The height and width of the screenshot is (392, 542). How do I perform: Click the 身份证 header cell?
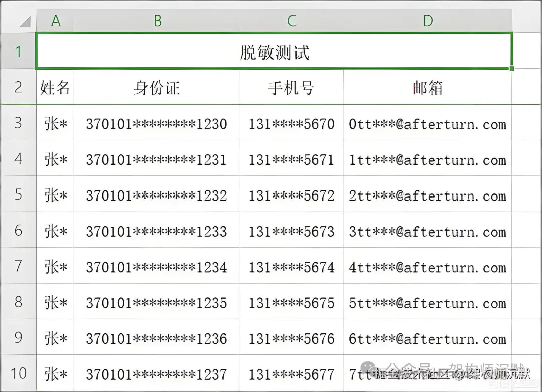pyautogui.click(x=157, y=87)
